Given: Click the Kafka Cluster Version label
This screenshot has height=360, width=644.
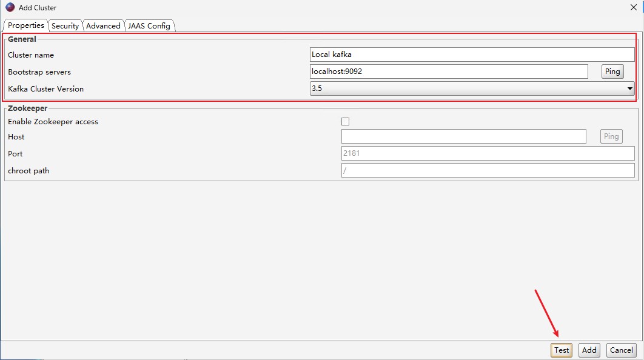Looking at the screenshot, I should click(46, 88).
